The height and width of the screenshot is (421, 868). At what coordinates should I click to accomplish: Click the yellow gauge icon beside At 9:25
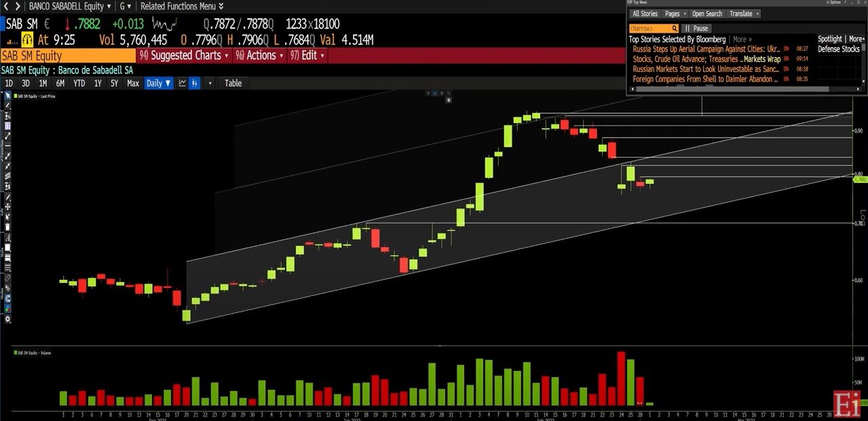(x=27, y=39)
